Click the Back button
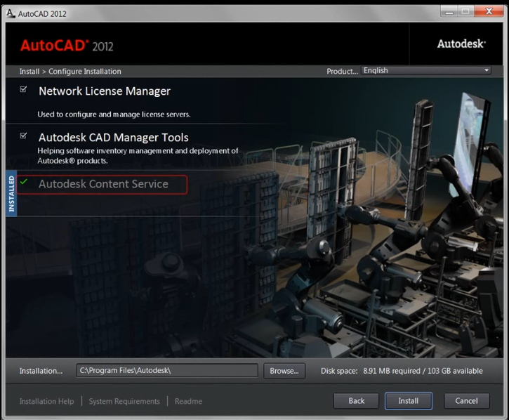This screenshot has height=420, width=509. 356,401
